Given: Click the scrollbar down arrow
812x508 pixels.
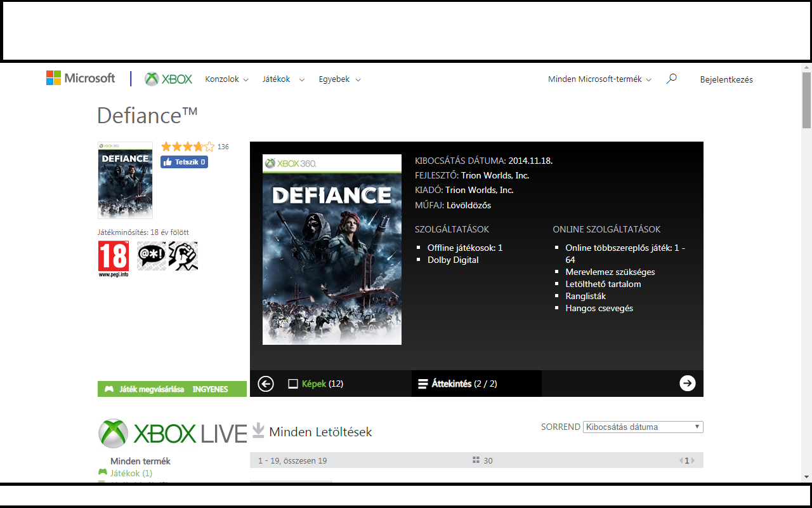Looking at the screenshot, I should click(806, 476).
